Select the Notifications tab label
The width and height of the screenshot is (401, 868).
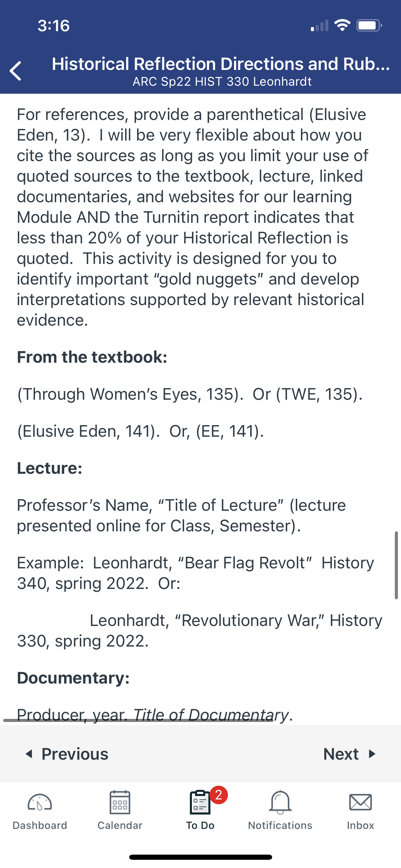pos(280,825)
